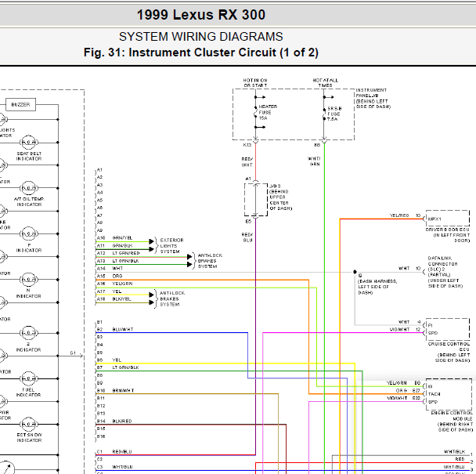Click the "ORG" label at pin E27
Viewport: 476px width, 474px height.
402,390
